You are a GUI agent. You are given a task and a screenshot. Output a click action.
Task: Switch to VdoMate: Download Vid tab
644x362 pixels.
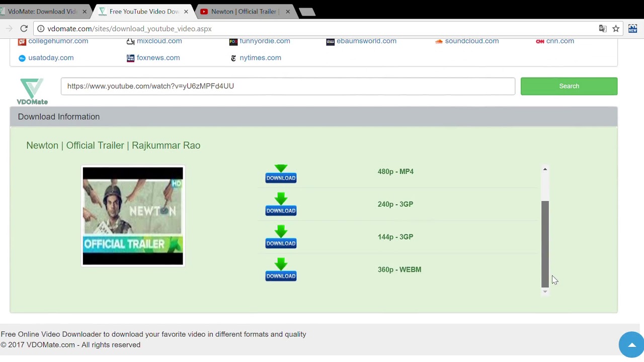(x=42, y=12)
